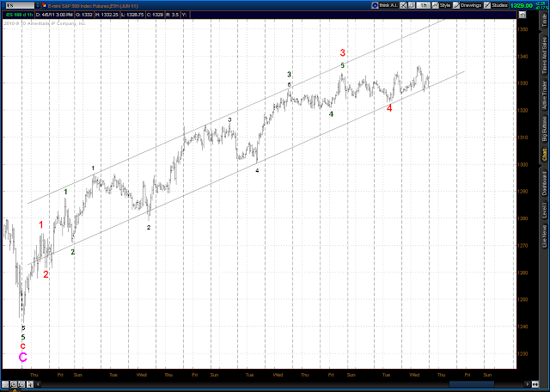Click the ES symbol input field
Image resolution: width=550 pixels, height=392 pixels.
pos(21,5)
